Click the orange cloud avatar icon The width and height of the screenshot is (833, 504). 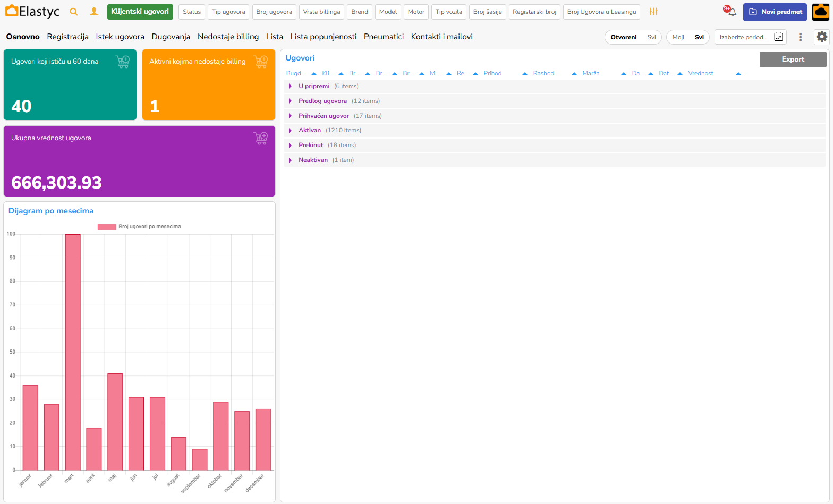(821, 12)
